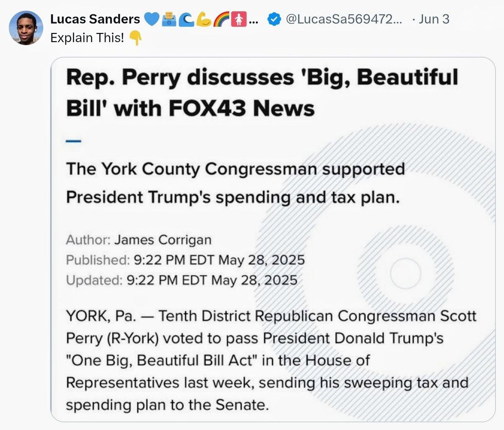Image resolution: width=504 pixels, height=430 pixels.
Task: Click the small blue dash under headline
Action: pyautogui.click(x=74, y=140)
